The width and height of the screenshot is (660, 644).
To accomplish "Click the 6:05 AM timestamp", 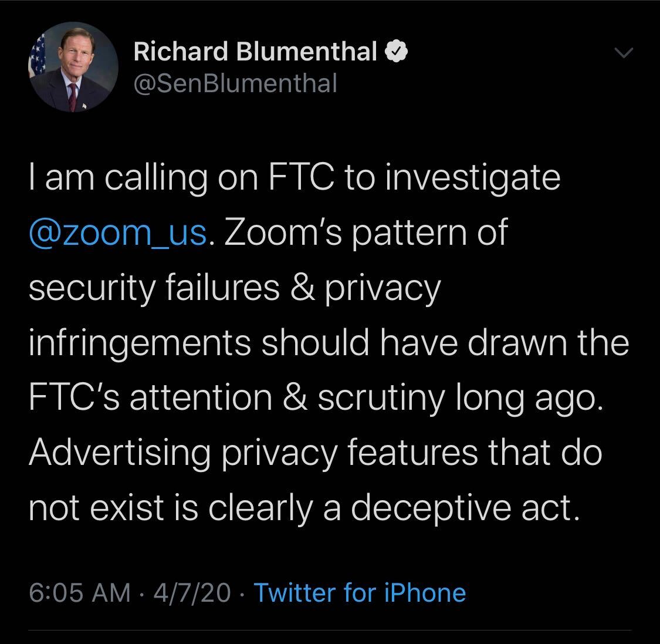I will (79, 592).
